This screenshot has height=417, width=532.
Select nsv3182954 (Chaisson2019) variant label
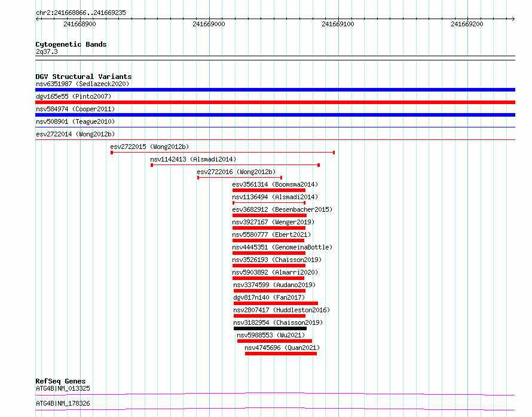point(278,322)
